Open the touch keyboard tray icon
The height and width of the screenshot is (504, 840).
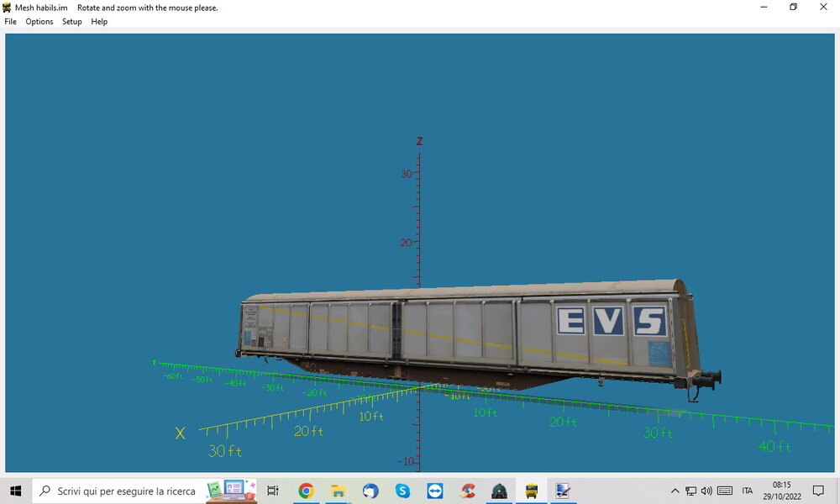click(725, 491)
